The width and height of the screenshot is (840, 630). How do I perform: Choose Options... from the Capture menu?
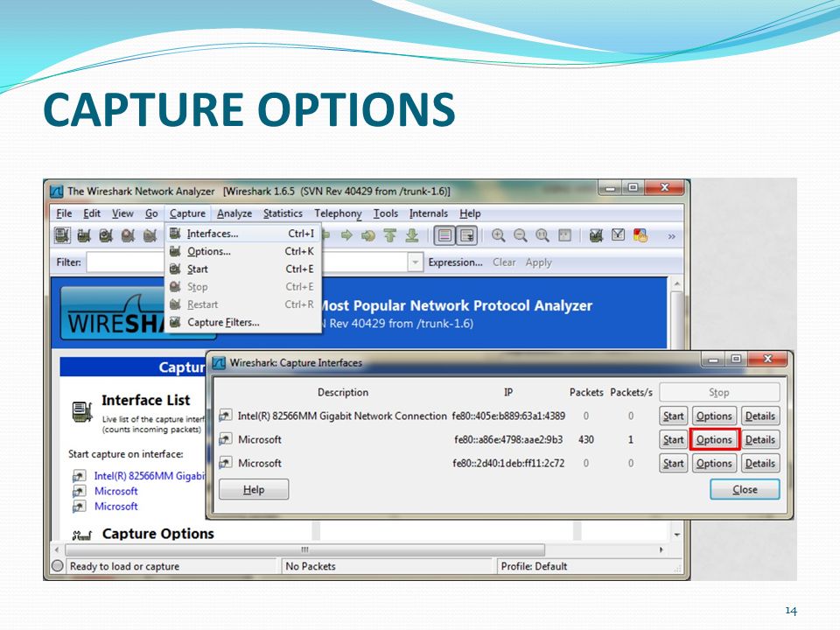242,251
